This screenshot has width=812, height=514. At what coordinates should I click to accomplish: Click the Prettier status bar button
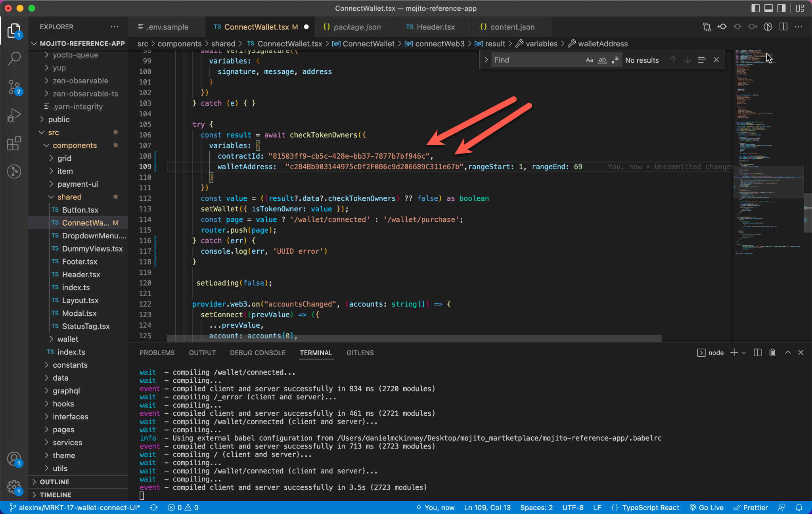click(x=751, y=508)
